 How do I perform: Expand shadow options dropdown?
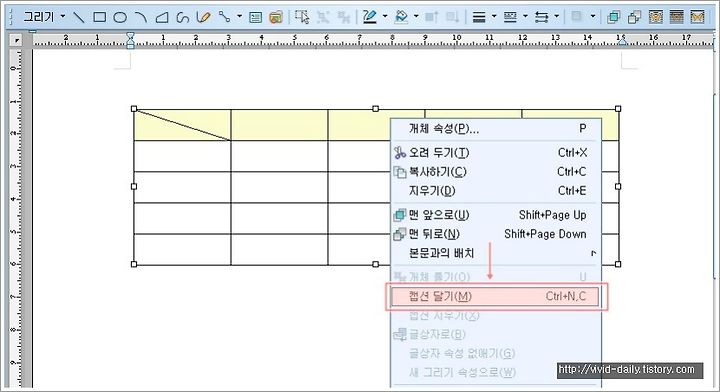click(593, 17)
